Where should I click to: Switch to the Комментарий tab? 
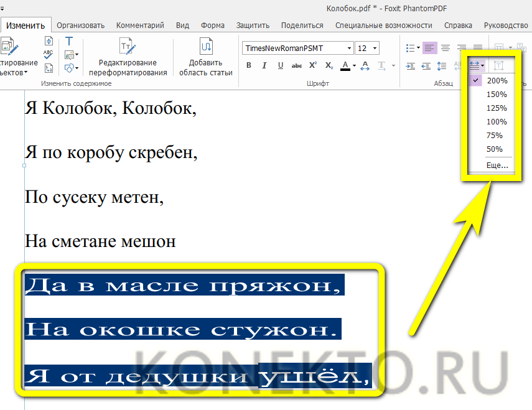pyautogui.click(x=141, y=26)
